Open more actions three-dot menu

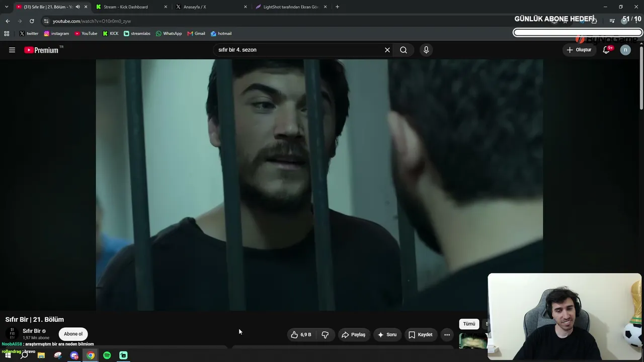(447, 335)
